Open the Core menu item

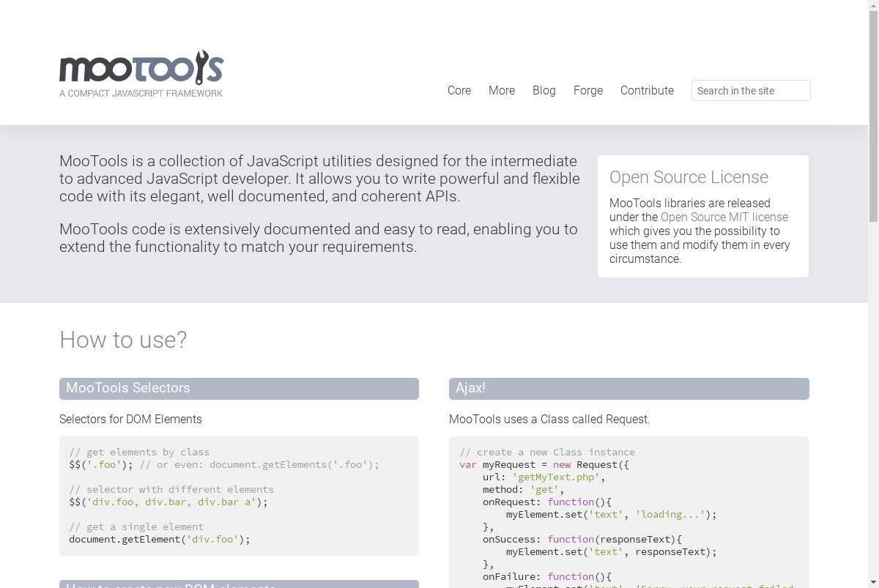click(x=459, y=91)
